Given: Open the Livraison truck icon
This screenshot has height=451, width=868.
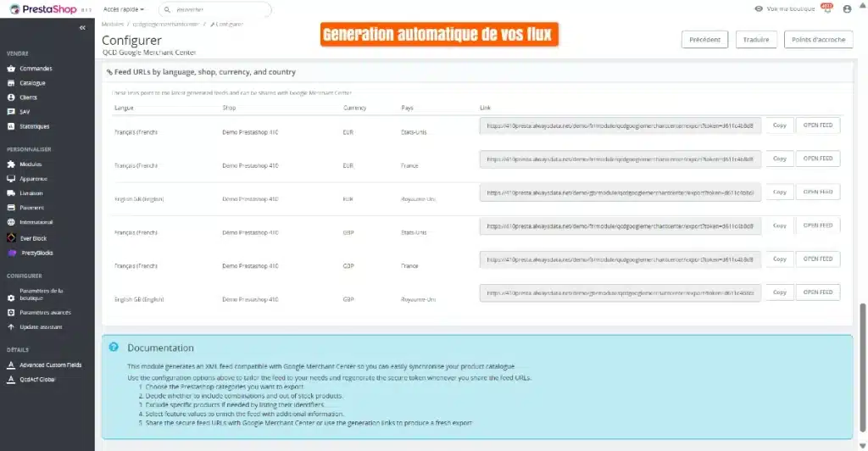Looking at the screenshot, I should pyautogui.click(x=11, y=193).
